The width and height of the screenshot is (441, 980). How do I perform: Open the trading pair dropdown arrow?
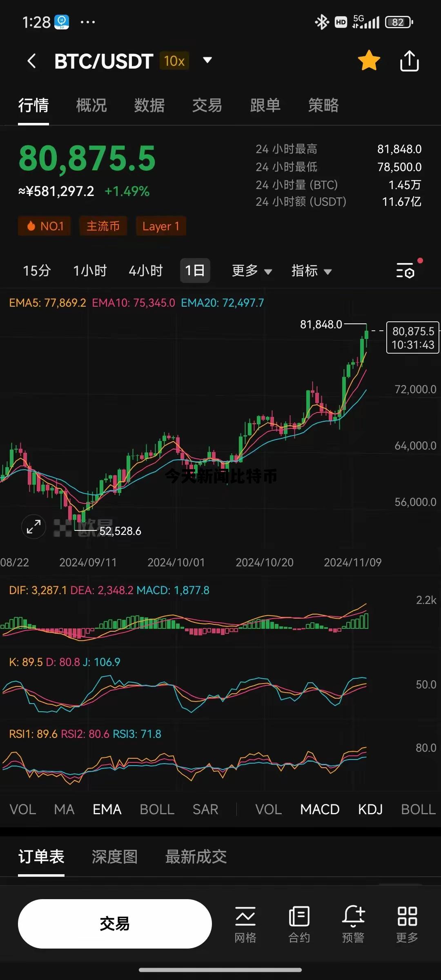coord(207,60)
